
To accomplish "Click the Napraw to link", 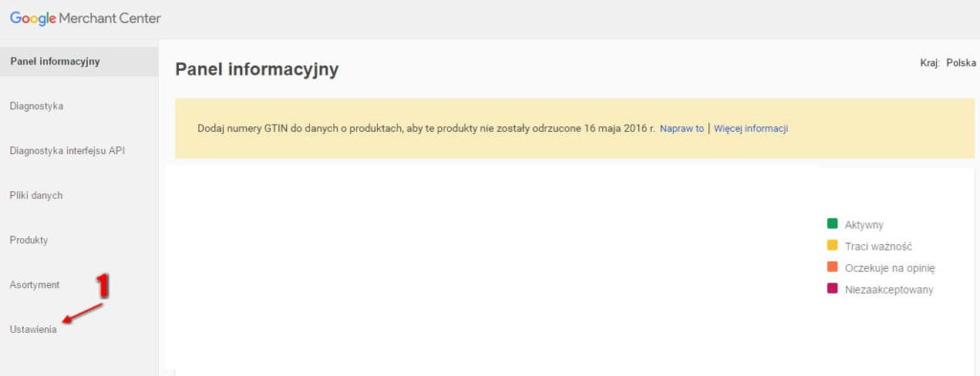I will [681, 128].
